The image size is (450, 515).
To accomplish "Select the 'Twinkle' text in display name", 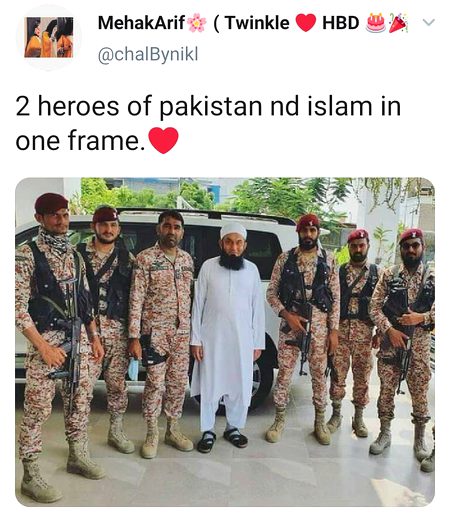I will pyautogui.click(x=257, y=23).
